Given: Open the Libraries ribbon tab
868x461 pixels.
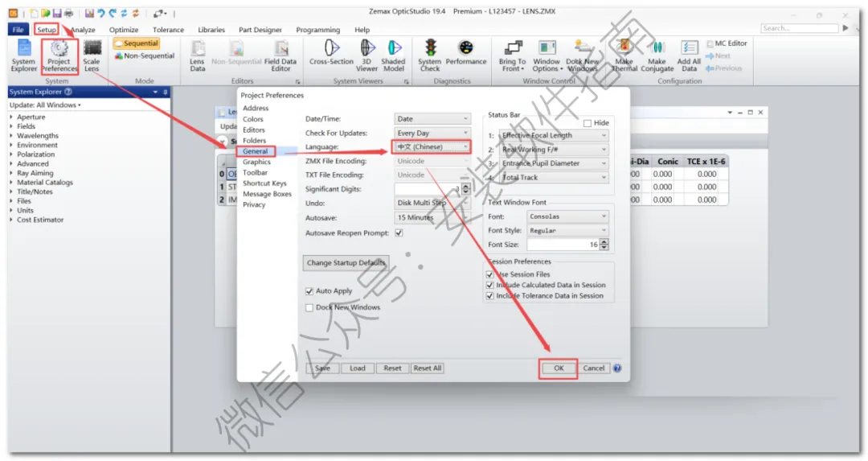Looking at the screenshot, I should point(211,30).
